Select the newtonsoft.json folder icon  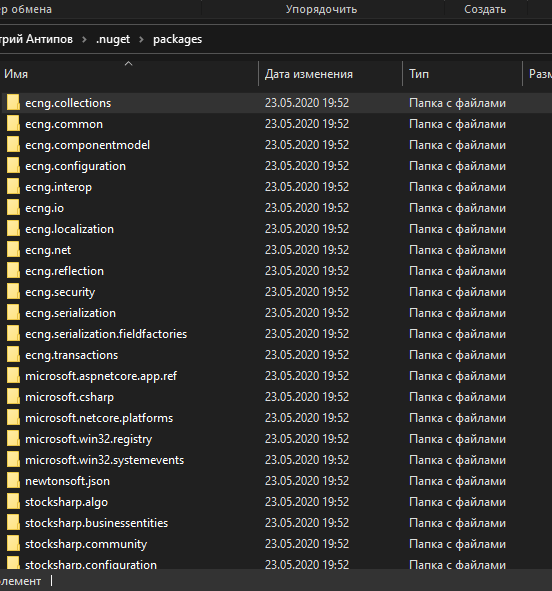coord(13,481)
